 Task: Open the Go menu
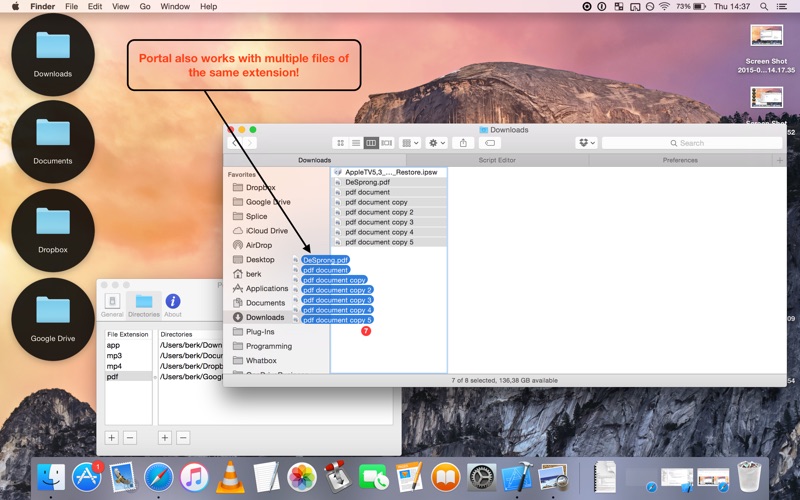tap(145, 7)
